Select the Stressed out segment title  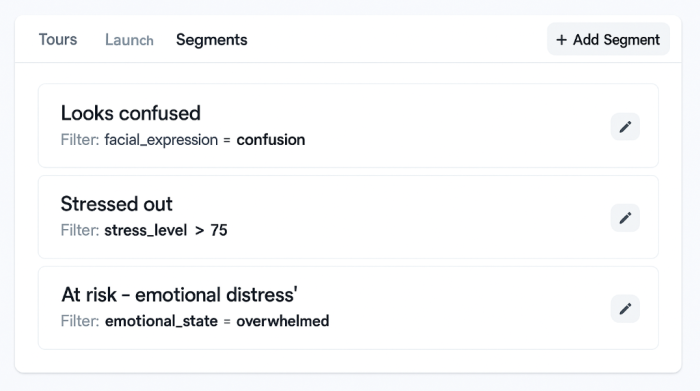[116, 204]
